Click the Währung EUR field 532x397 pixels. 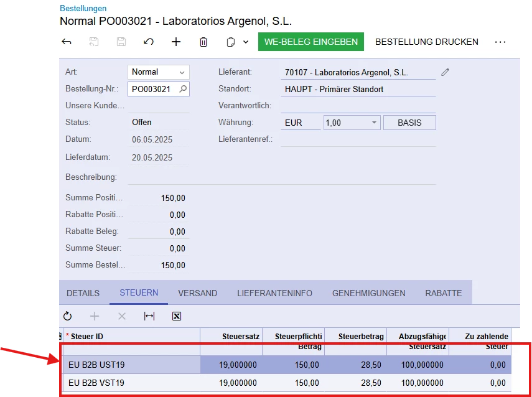pyautogui.click(x=301, y=123)
